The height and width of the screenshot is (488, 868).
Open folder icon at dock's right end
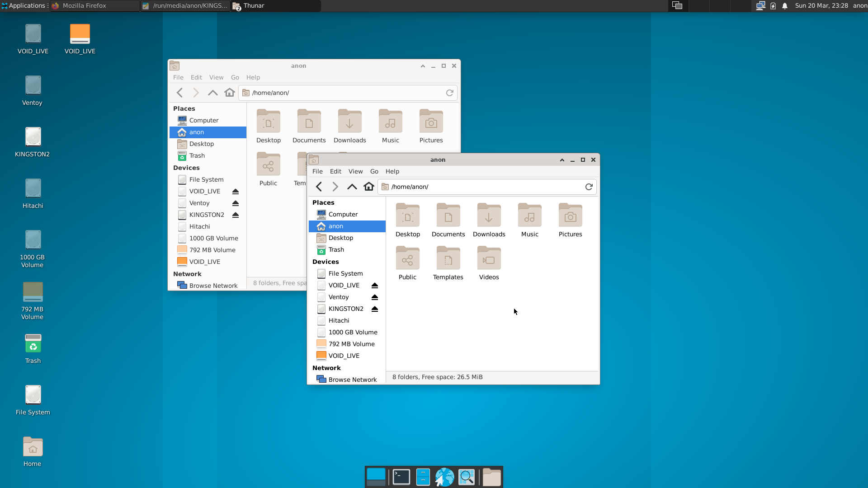[x=491, y=477]
